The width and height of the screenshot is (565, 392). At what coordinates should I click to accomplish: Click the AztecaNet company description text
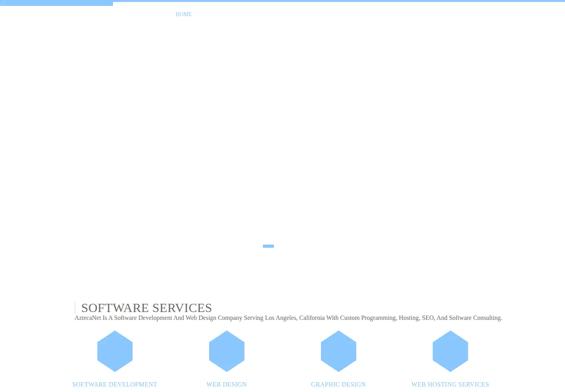(x=288, y=318)
